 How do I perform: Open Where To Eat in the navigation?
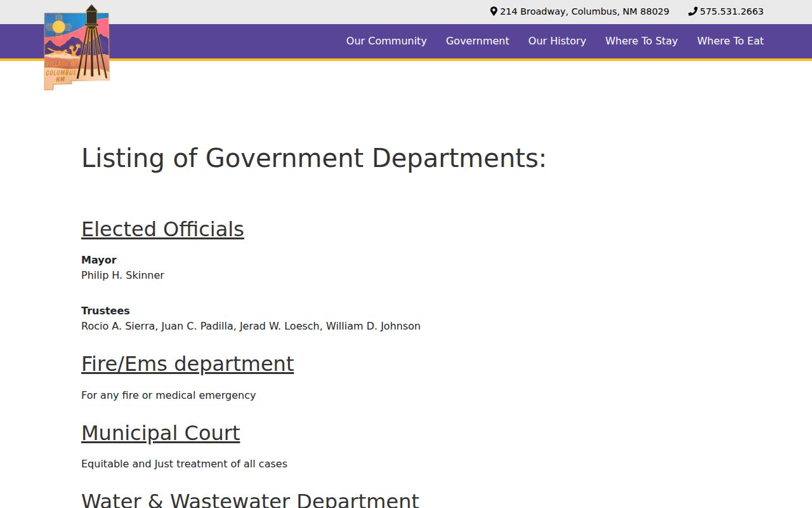730,41
